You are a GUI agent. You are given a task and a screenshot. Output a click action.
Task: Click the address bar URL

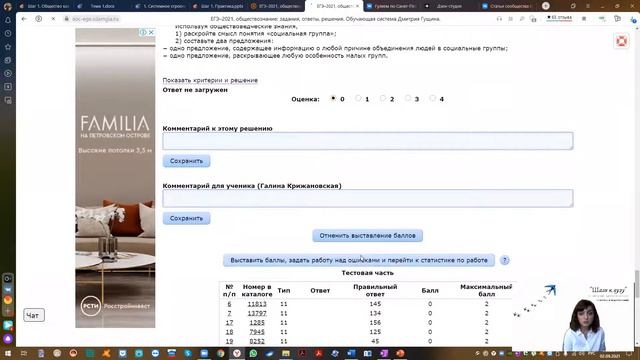[x=96, y=19]
